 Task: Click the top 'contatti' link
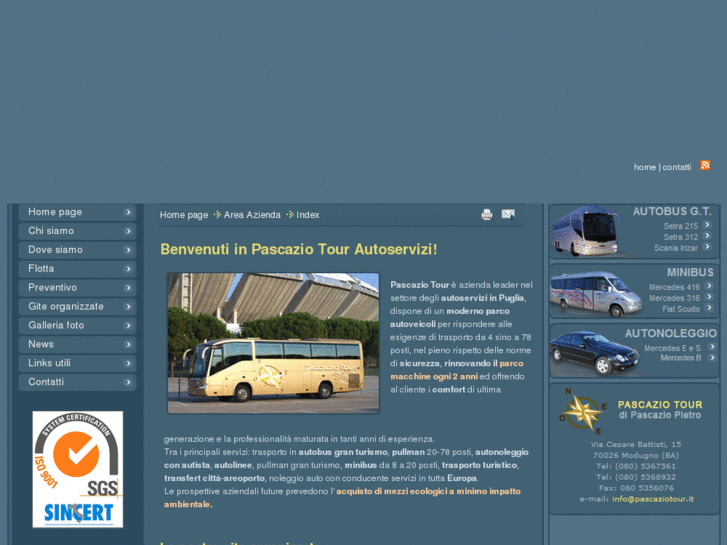coord(676,167)
